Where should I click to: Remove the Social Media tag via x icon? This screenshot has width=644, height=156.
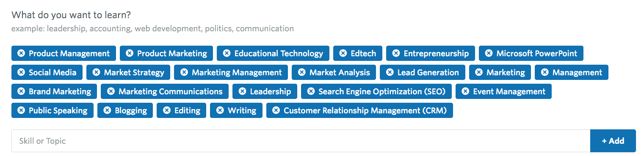click(x=21, y=72)
